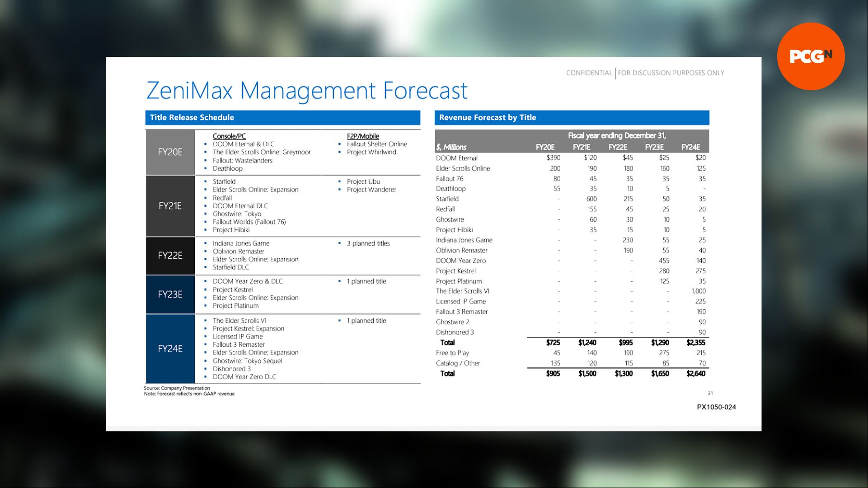Click Starfield FY21E value 600
868x488 pixels.
pyautogui.click(x=591, y=199)
